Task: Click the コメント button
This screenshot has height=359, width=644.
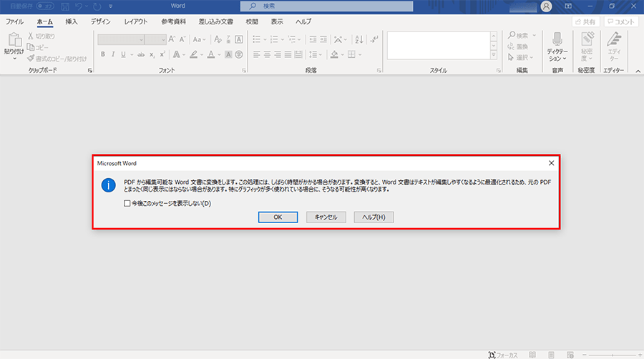Action: (621, 21)
